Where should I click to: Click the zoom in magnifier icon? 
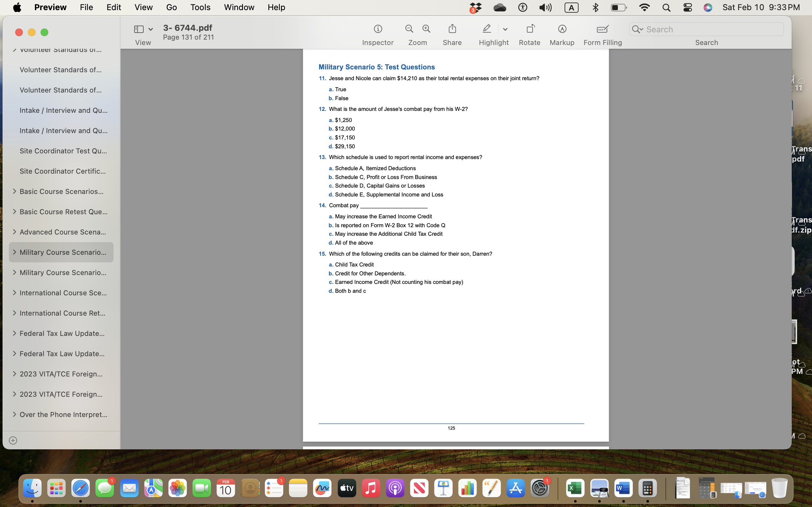coord(427,29)
